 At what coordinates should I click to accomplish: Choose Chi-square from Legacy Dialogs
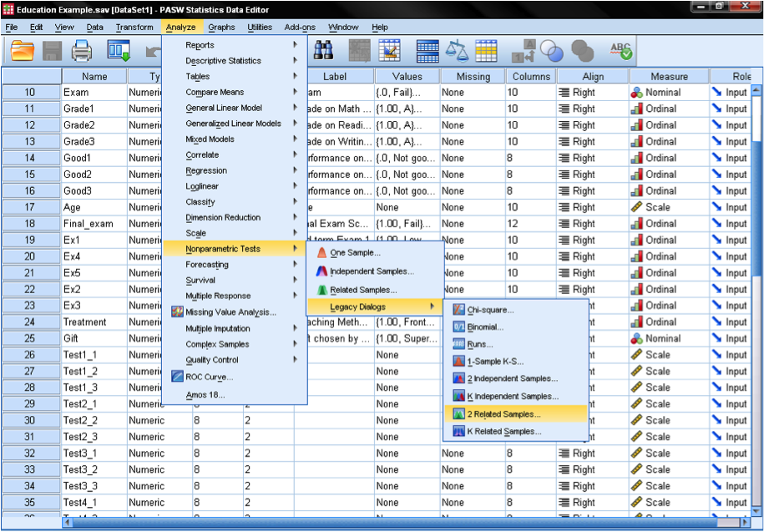click(x=490, y=310)
